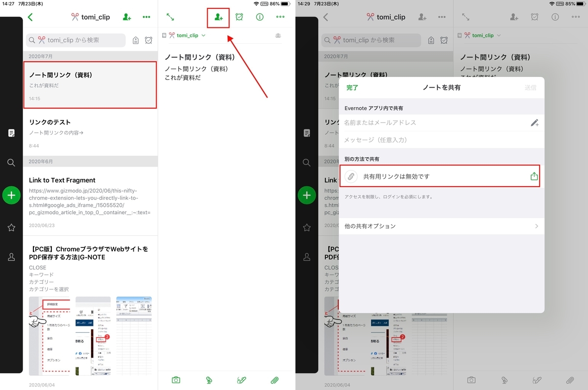Open the middle menu thumbnail in left Chrome note
Viewport: 588px width, 390px height.
tap(93, 336)
